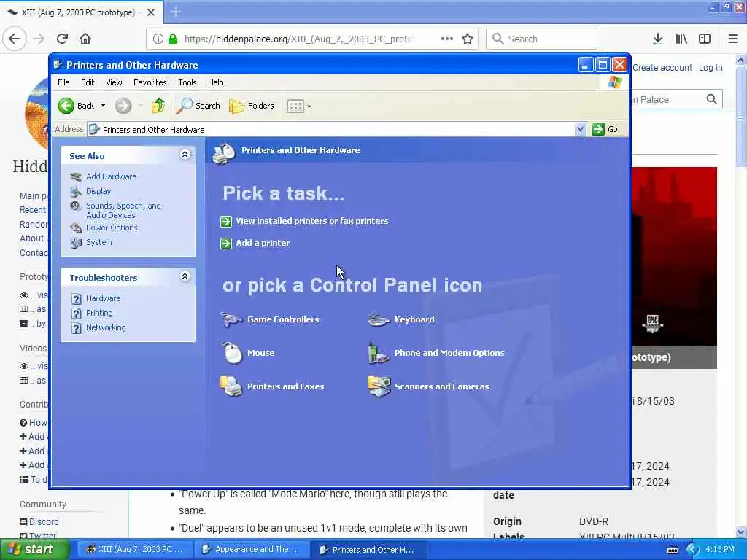The height and width of the screenshot is (560, 747).
Task: Toggle the Firefox sidebar icon
Action: tap(705, 39)
